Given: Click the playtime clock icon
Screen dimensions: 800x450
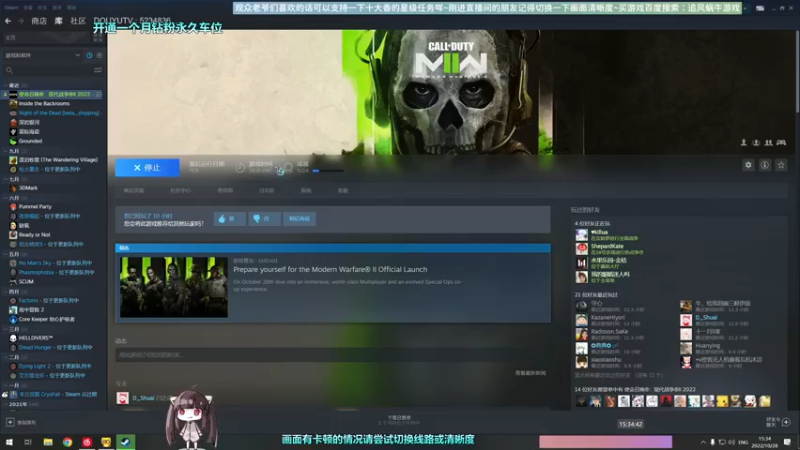Looking at the screenshot, I should tap(240, 167).
